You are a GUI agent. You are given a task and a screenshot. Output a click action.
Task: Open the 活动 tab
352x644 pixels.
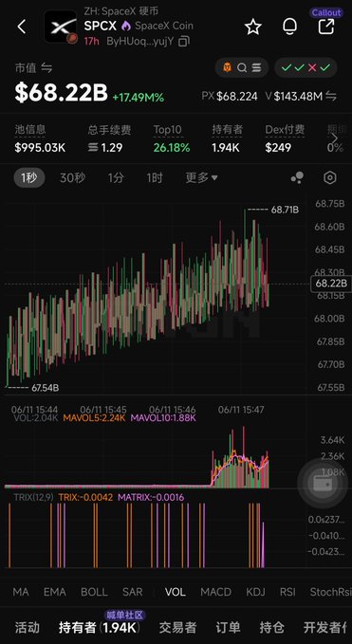click(28, 627)
